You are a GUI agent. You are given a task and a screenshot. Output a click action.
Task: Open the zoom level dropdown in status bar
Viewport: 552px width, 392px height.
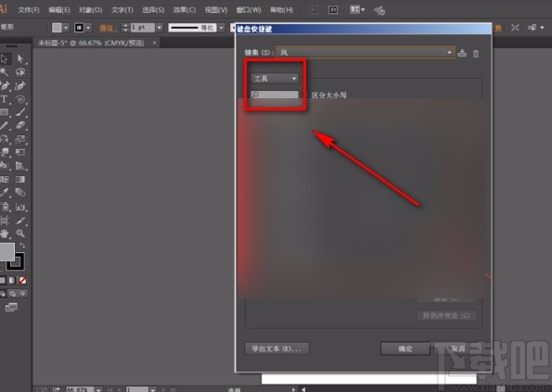[98, 389]
